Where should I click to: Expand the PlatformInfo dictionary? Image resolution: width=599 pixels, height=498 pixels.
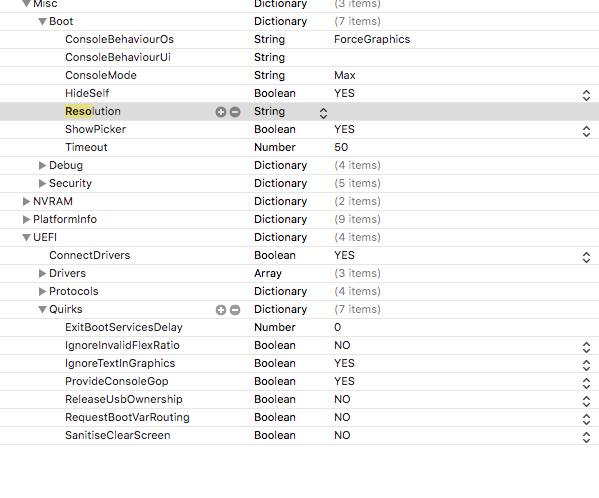pos(26,219)
